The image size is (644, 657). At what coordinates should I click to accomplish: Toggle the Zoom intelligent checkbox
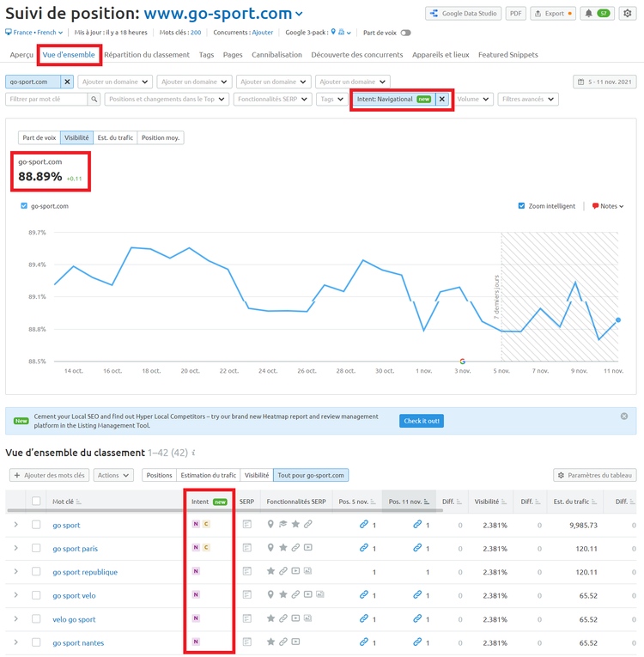coord(522,206)
